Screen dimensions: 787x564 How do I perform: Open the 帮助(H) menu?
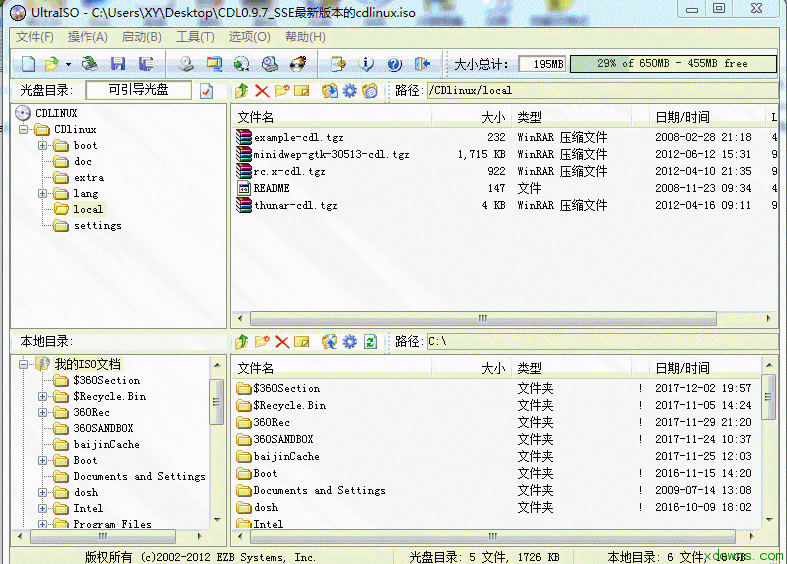coord(305,37)
